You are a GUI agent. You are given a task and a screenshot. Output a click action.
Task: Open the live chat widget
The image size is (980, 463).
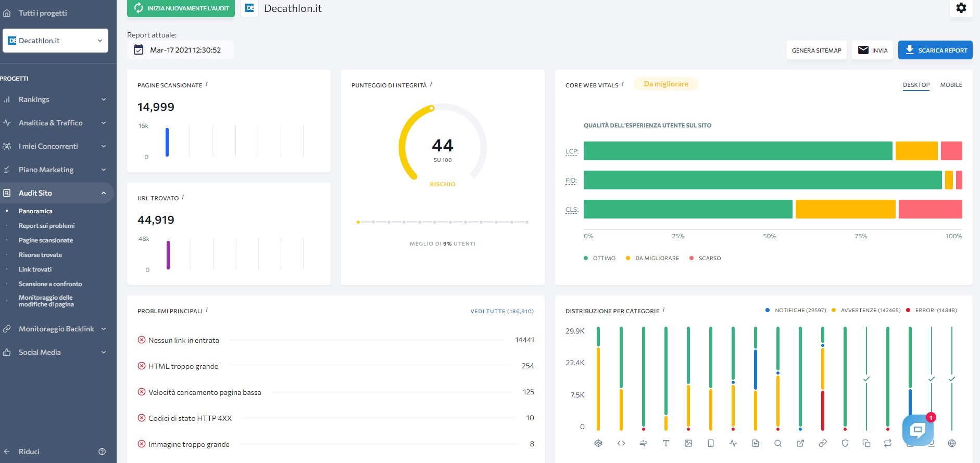click(x=918, y=430)
